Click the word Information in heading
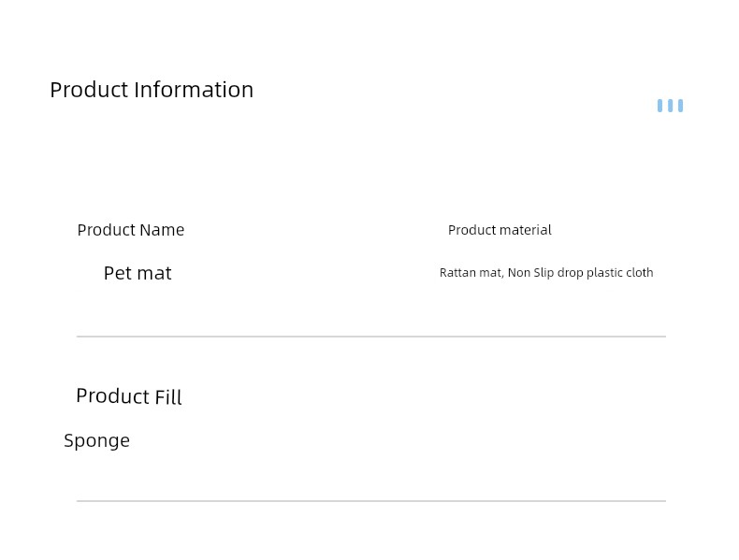 pos(194,90)
